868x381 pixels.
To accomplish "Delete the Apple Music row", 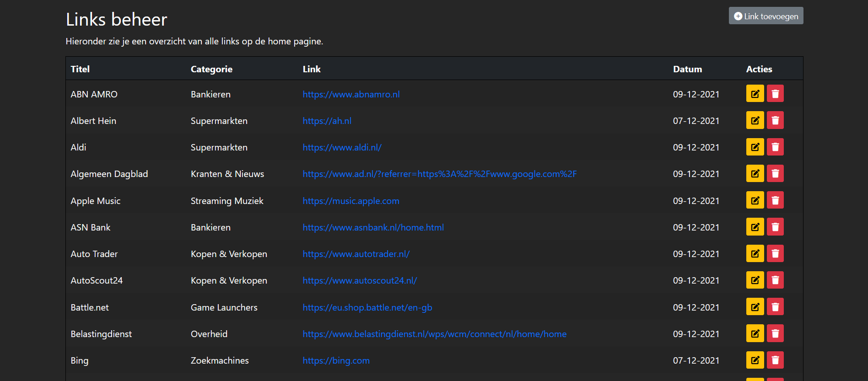I will coord(775,200).
